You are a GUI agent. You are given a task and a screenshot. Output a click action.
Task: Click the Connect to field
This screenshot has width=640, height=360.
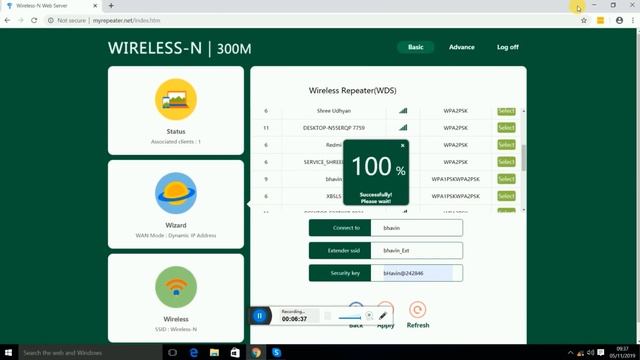417,228
